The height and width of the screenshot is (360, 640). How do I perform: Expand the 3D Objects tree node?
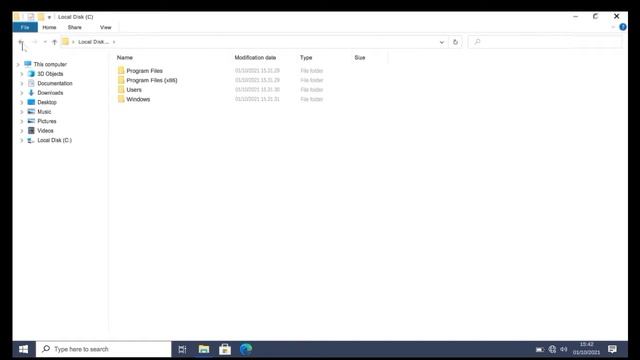click(22, 74)
